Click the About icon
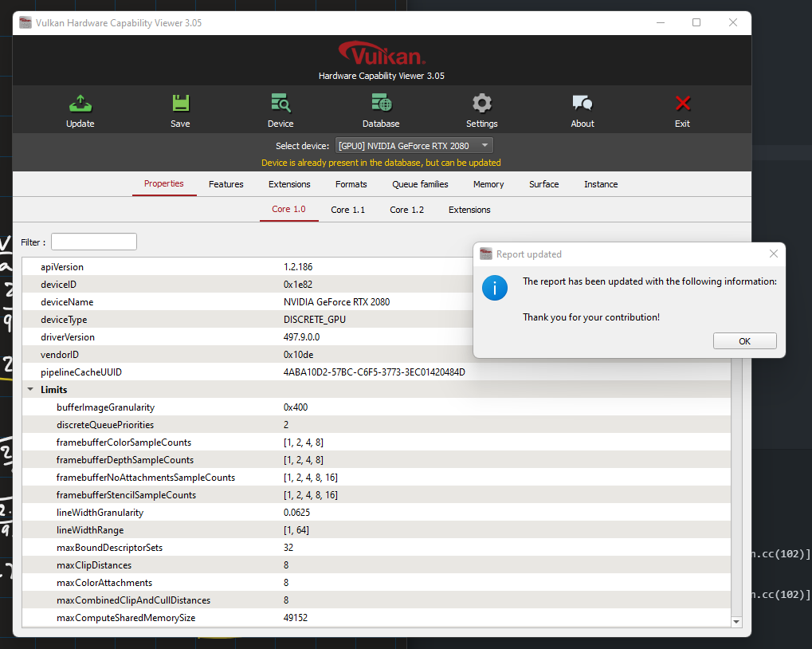Image resolution: width=812 pixels, height=649 pixels. [582, 104]
